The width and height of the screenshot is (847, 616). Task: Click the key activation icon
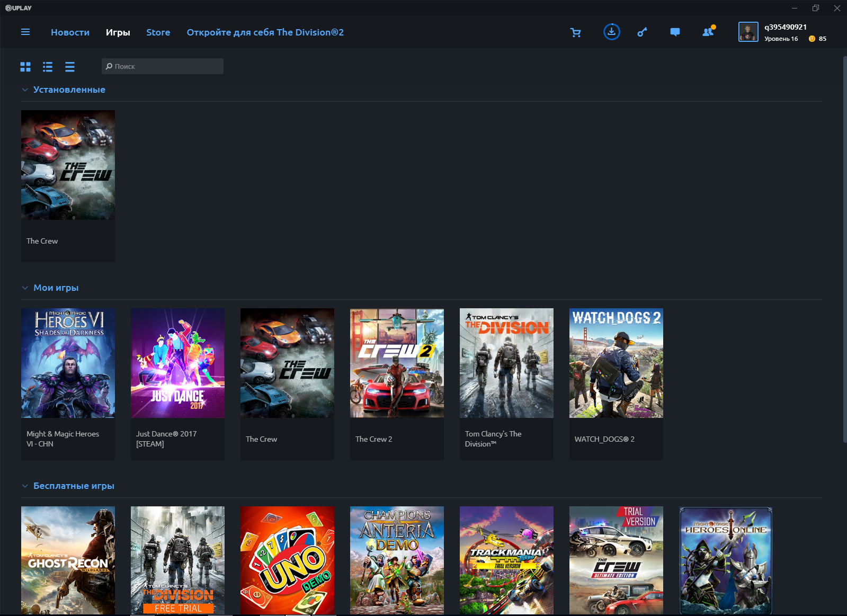642,32
